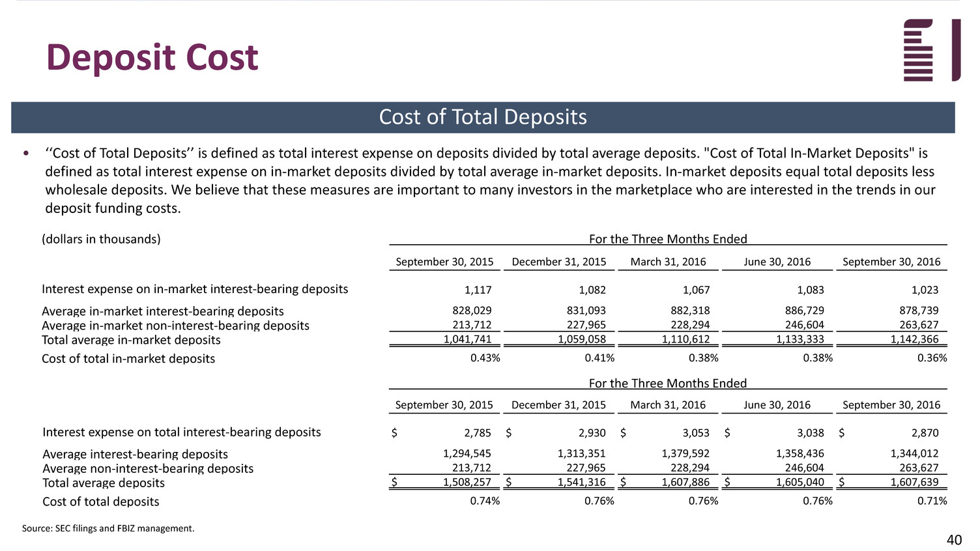Select value 1,294,545
Image resolution: width=980 pixels, height=551 pixels.
coord(467,453)
